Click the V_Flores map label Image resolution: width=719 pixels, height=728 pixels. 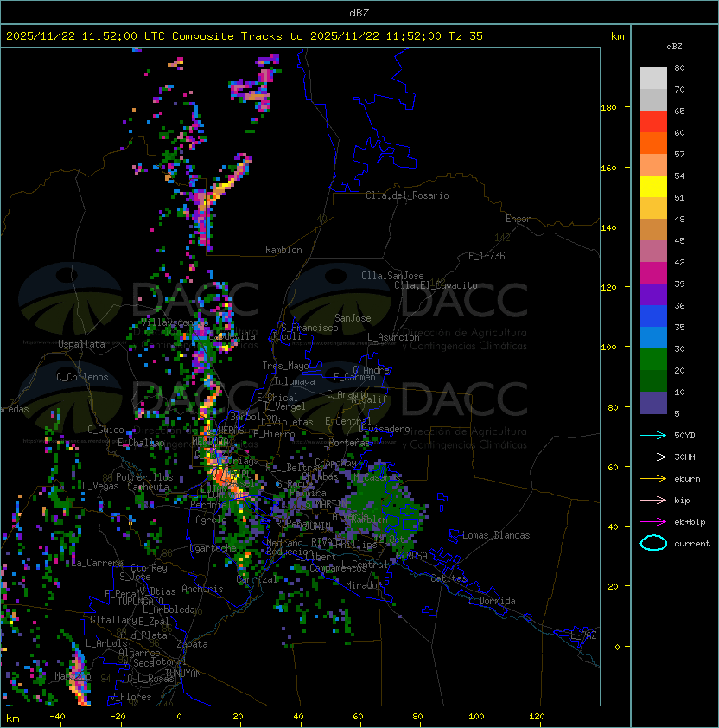pyautogui.click(x=130, y=697)
